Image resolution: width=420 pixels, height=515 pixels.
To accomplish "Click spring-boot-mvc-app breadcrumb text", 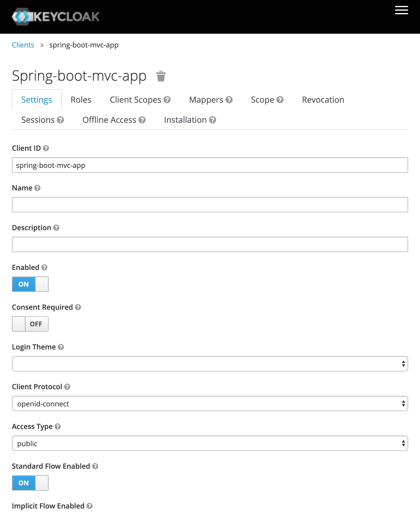I will click(84, 45).
